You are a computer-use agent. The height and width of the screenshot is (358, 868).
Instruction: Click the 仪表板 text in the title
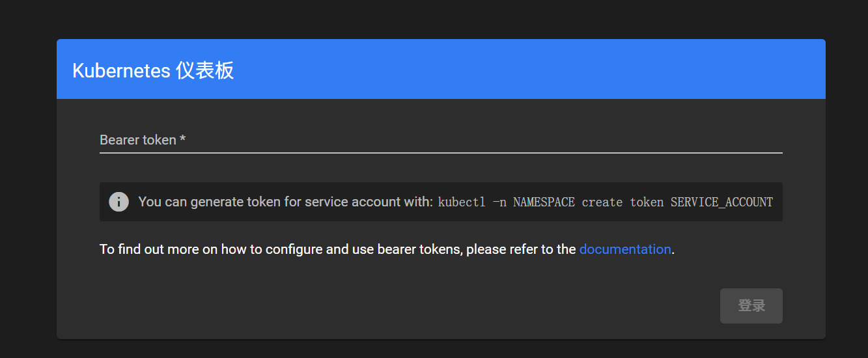[x=204, y=70]
